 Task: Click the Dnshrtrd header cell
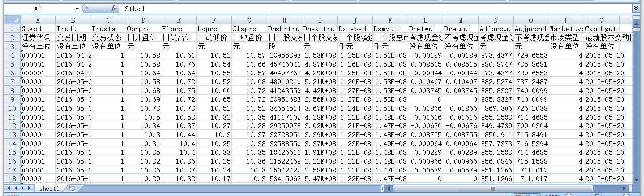[x=284, y=28]
